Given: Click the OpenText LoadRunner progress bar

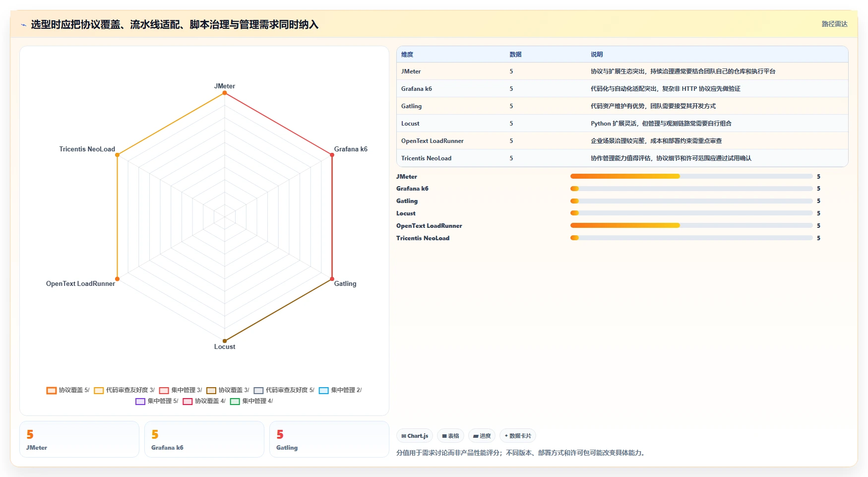Looking at the screenshot, I should pos(691,225).
